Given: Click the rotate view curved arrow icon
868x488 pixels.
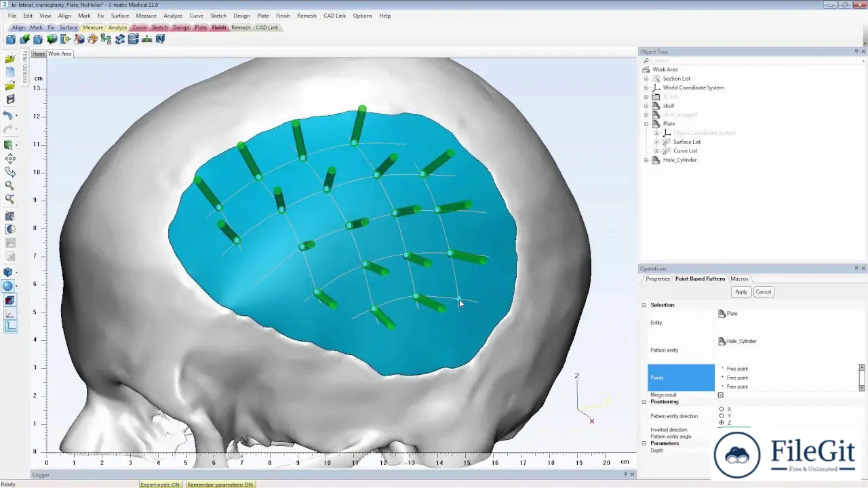Looking at the screenshot, I should pyautogui.click(x=9, y=173).
